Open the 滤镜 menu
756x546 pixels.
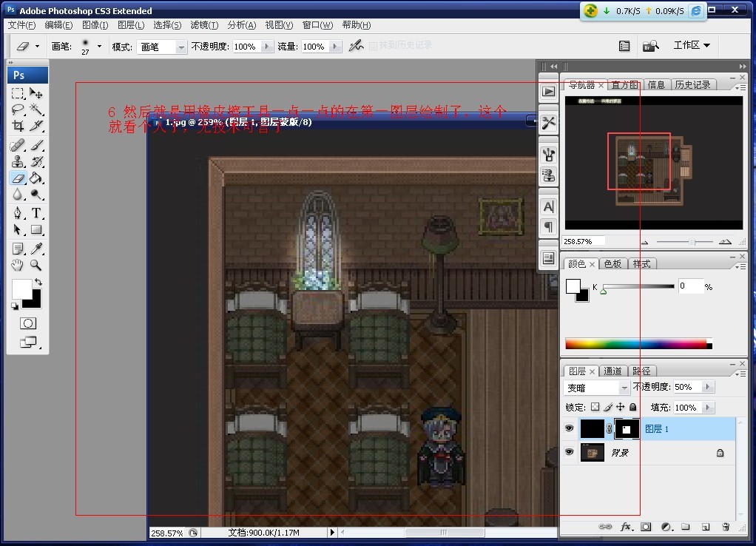click(x=204, y=25)
